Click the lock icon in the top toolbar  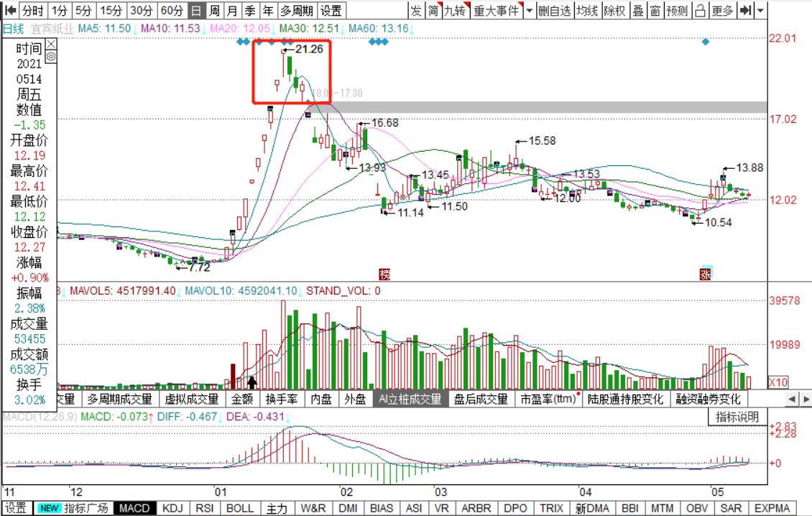click(x=700, y=10)
